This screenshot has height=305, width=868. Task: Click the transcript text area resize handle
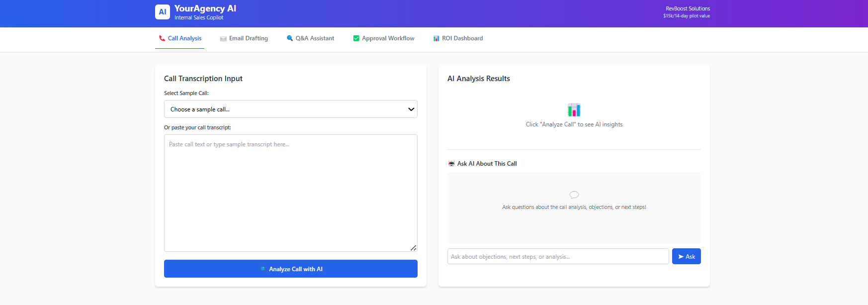(414, 248)
